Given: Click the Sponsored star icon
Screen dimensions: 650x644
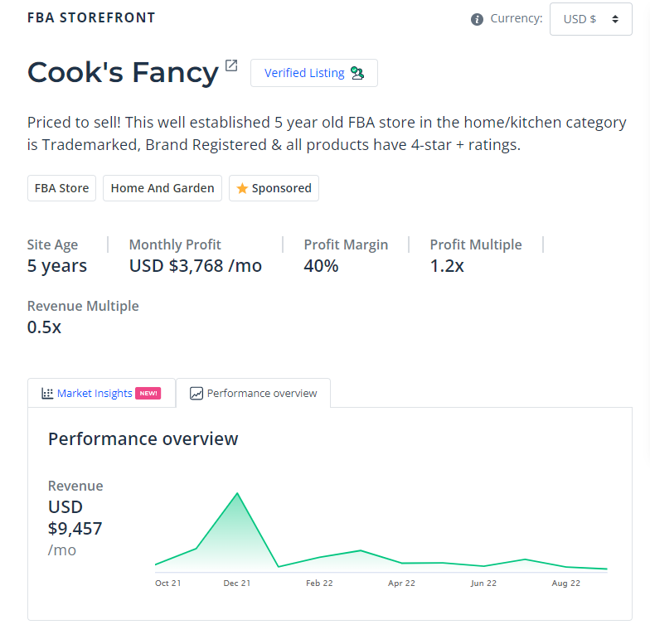Looking at the screenshot, I should [242, 188].
